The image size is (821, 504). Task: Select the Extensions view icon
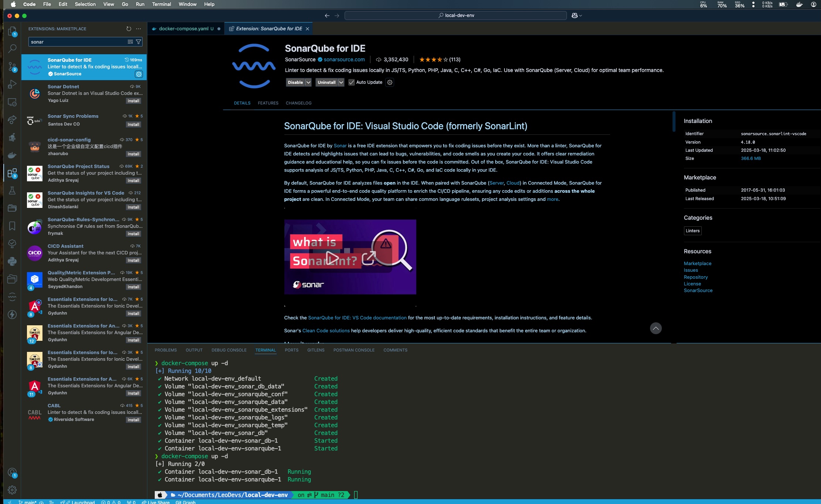pos(12,173)
